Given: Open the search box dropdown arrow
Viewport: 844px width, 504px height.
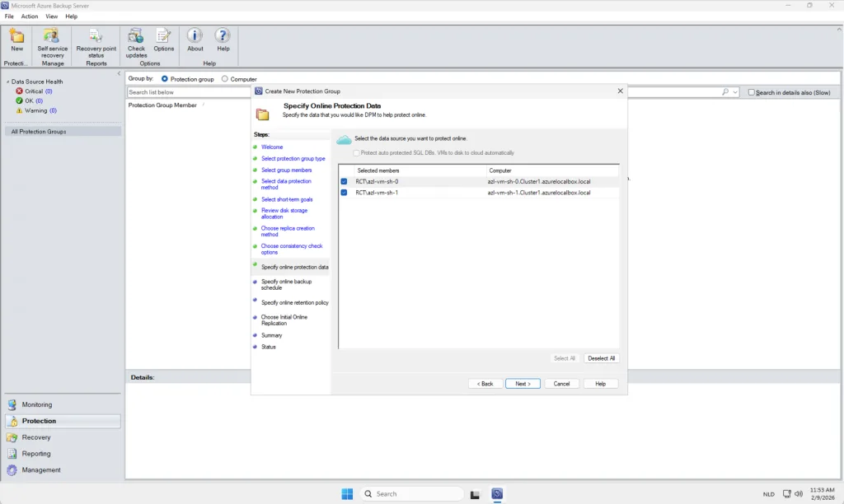Looking at the screenshot, I should click(735, 92).
